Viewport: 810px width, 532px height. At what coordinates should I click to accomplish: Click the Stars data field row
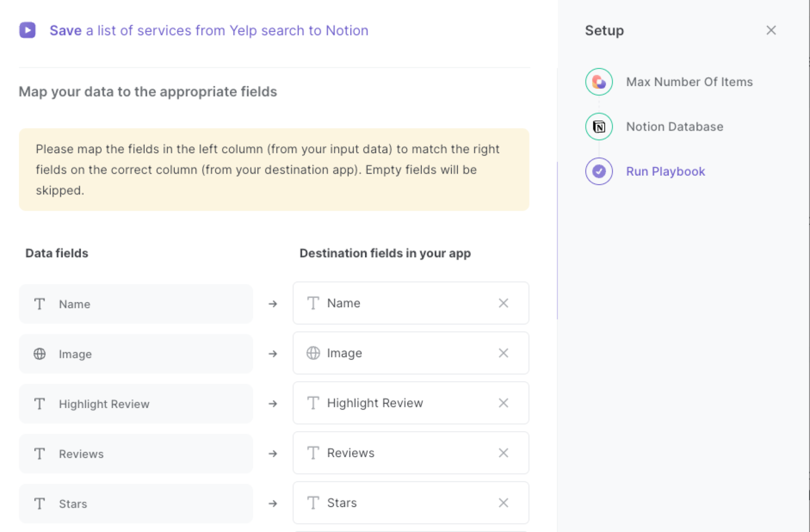[x=136, y=504]
